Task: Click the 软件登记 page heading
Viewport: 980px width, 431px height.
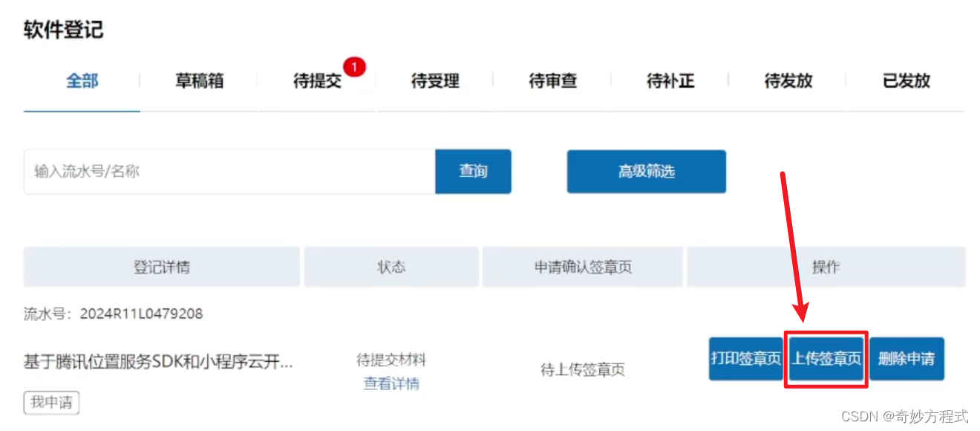Action: pos(63,30)
